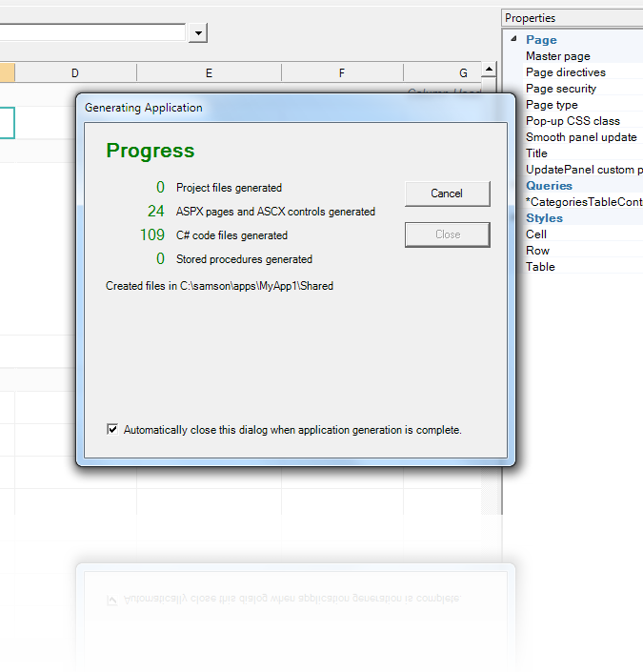Open the combo box dropdown arrow
Screen dimensions: 643x672
[x=198, y=33]
